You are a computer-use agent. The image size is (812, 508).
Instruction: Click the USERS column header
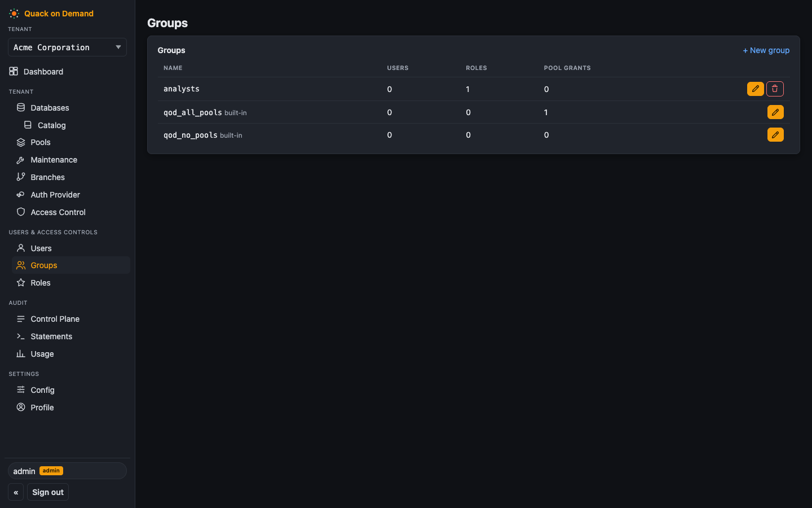398,68
